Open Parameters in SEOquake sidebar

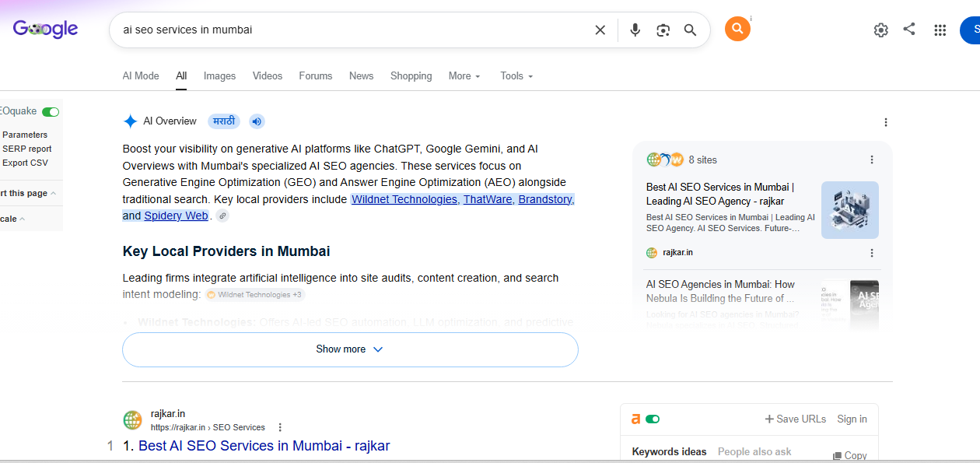(25, 135)
